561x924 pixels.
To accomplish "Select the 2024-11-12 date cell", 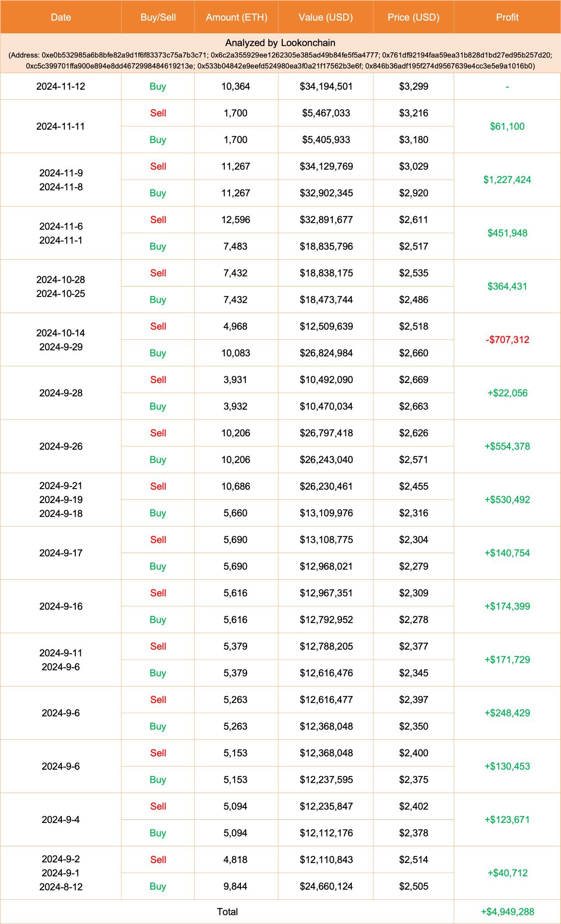I will click(61, 86).
